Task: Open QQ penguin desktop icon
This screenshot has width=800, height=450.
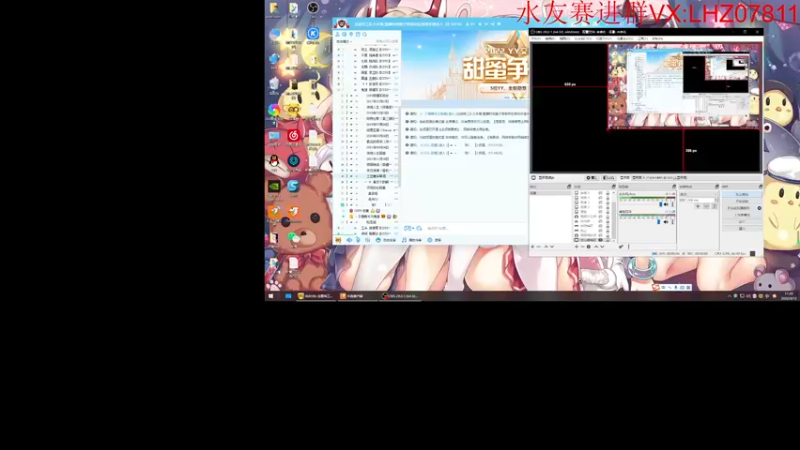Action: pyautogui.click(x=274, y=161)
